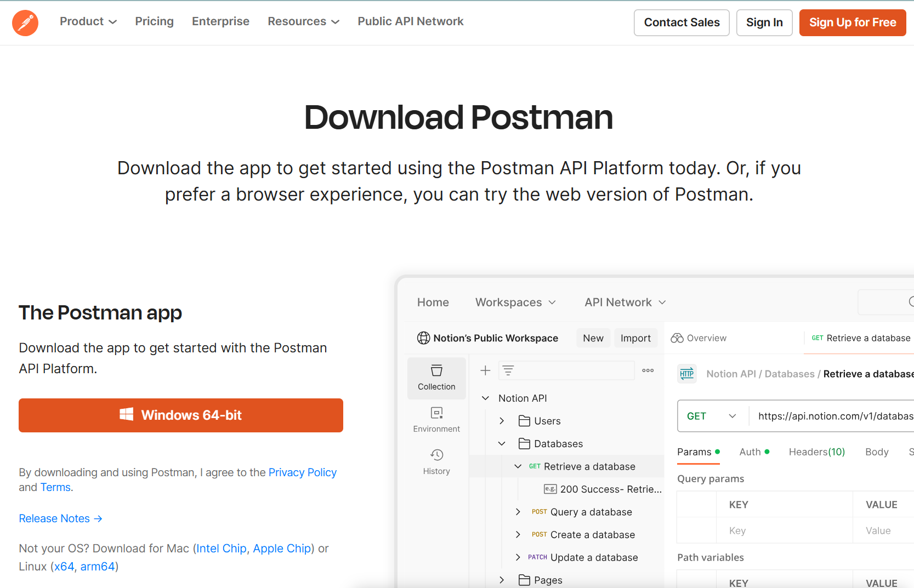The width and height of the screenshot is (914, 588).
Task: Expand Create a database request chevron
Action: [518, 534]
